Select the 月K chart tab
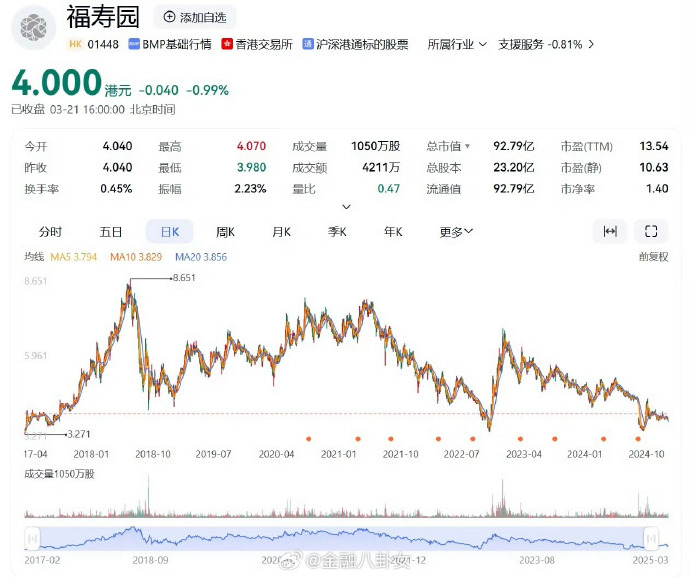 [x=281, y=232]
